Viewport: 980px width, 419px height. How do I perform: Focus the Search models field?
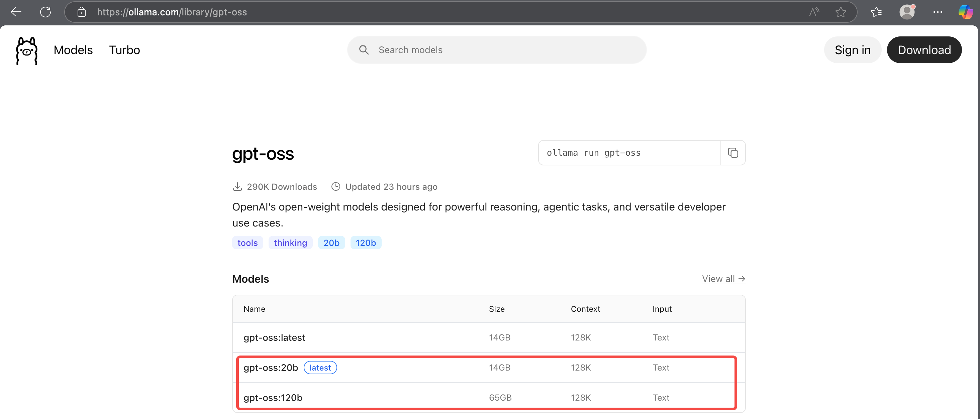click(x=497, y=50)
